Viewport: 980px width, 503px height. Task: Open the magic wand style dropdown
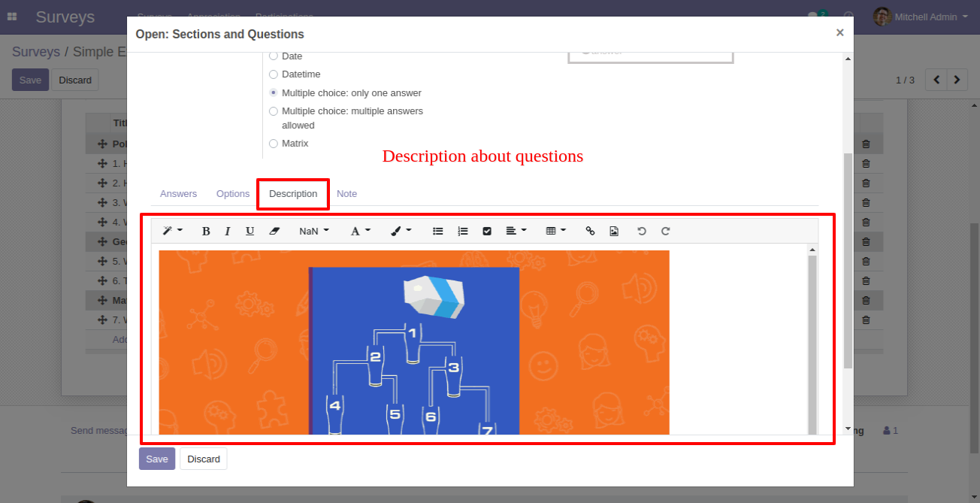(173, 231)
